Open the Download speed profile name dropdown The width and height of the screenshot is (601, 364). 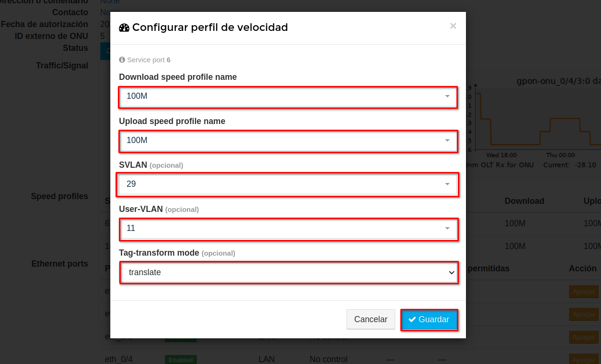pyautogui.click(x=288, y=96)
